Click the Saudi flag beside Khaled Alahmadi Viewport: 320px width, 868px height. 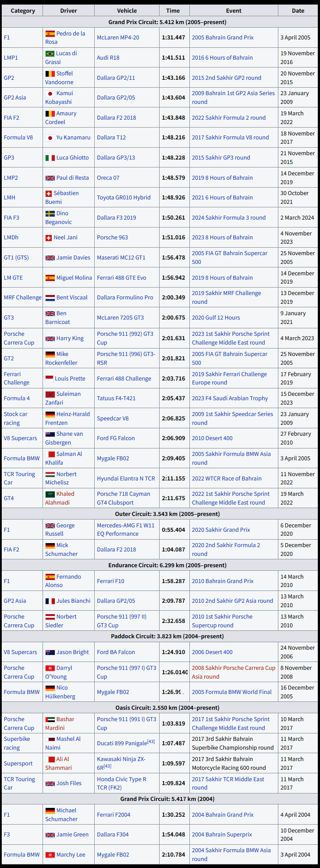pyautogui.click(x=50, y=494)
